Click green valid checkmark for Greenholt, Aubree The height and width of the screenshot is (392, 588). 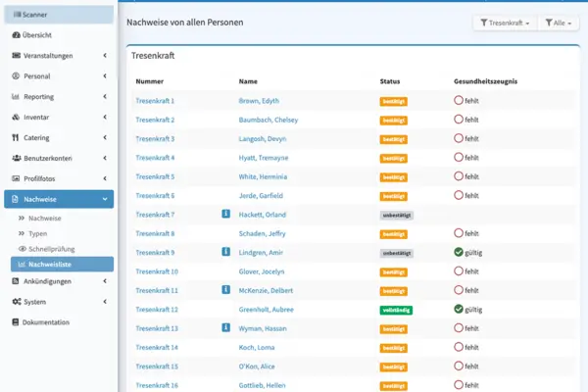459,309
